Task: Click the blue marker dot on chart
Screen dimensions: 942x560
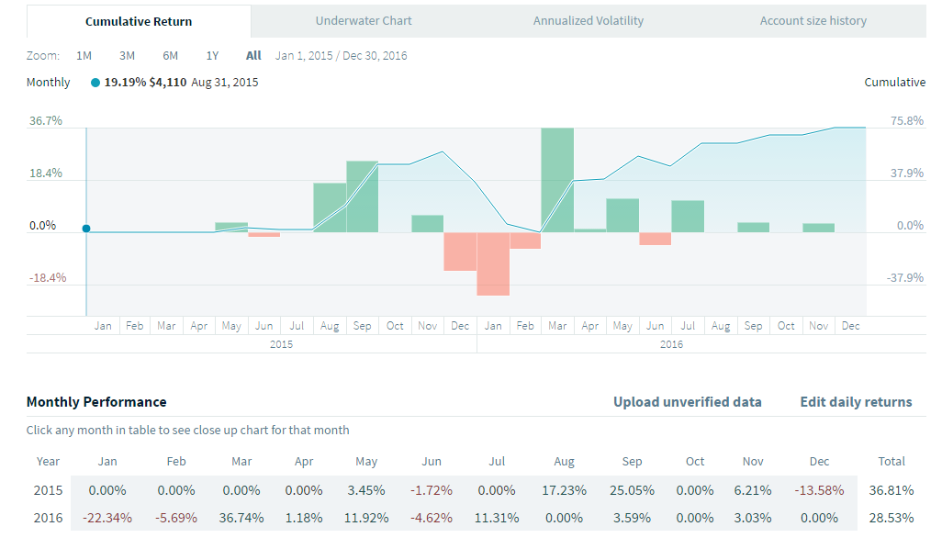Action: (x=86, y=229)
